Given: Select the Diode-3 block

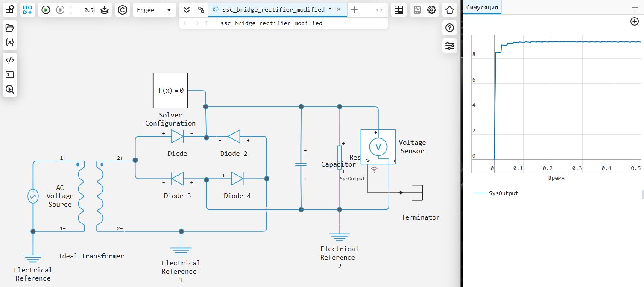Looking at the screenshot, I should 177,179.
